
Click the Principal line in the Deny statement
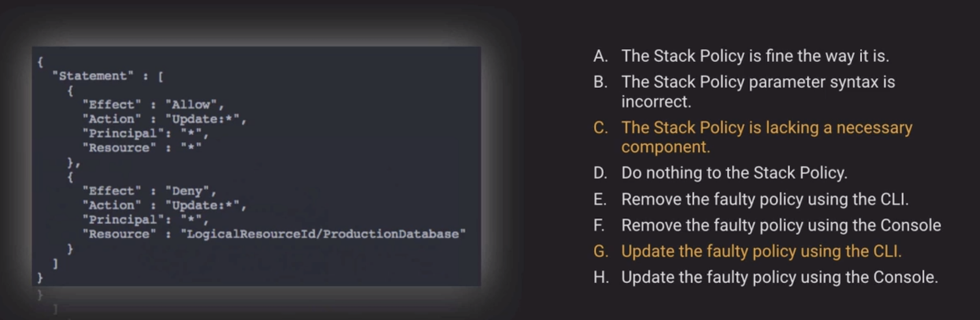click(x=146, y=219)
